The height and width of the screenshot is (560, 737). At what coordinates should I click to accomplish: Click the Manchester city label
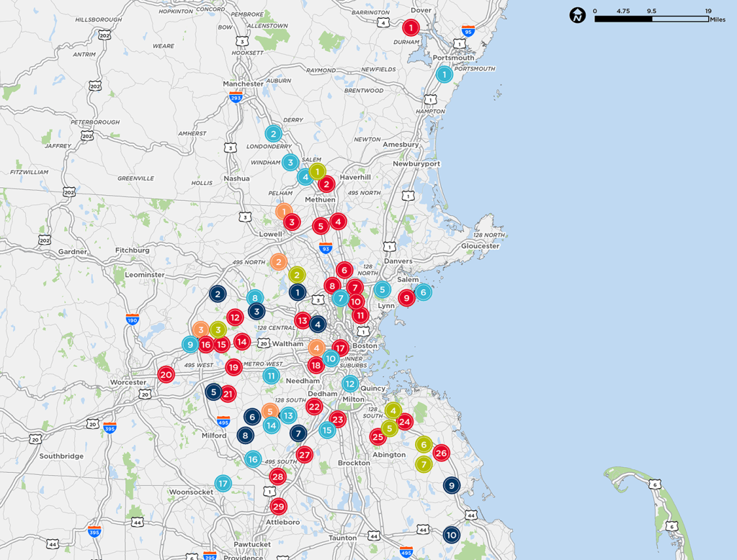(243, 83)
